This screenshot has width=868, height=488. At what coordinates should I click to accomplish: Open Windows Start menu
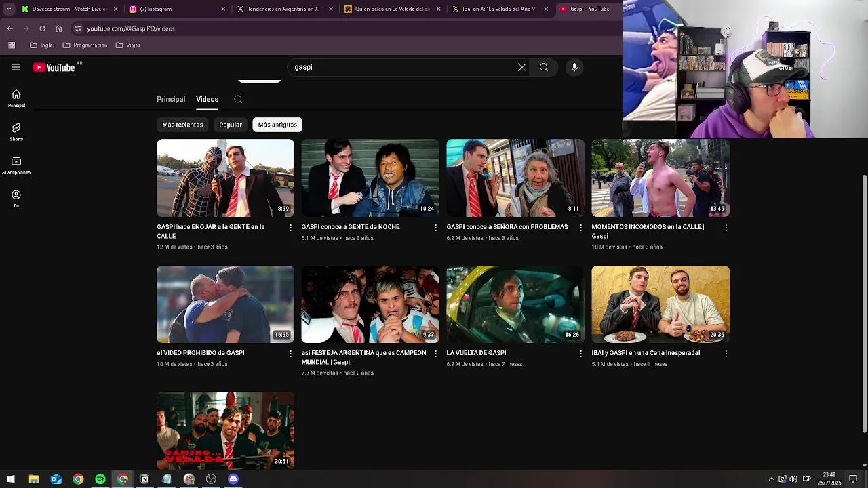point(11,479)
